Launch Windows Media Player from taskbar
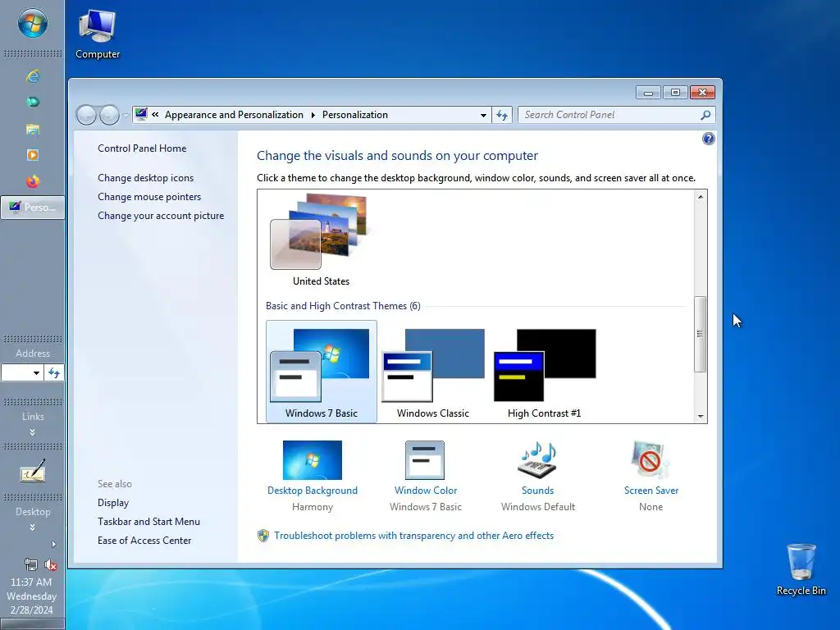This screenshot has height=630, width=840. 33,155
